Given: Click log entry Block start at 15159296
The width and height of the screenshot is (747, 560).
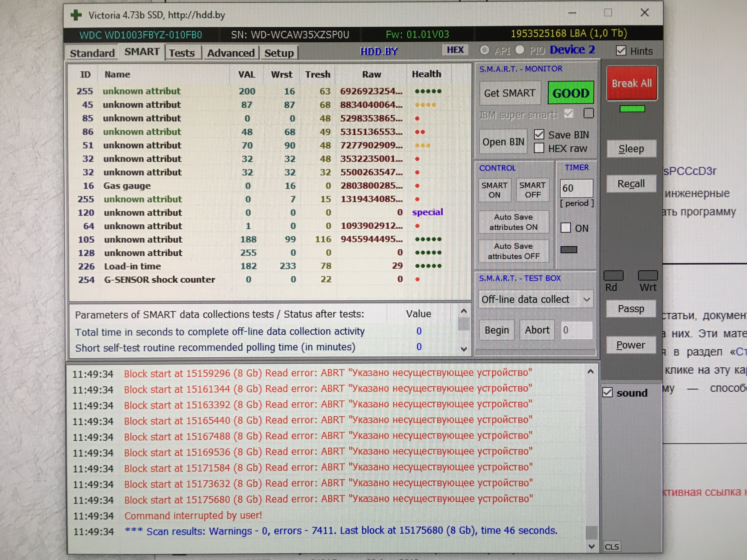Looking at the screenshot, I should (328, 373).
